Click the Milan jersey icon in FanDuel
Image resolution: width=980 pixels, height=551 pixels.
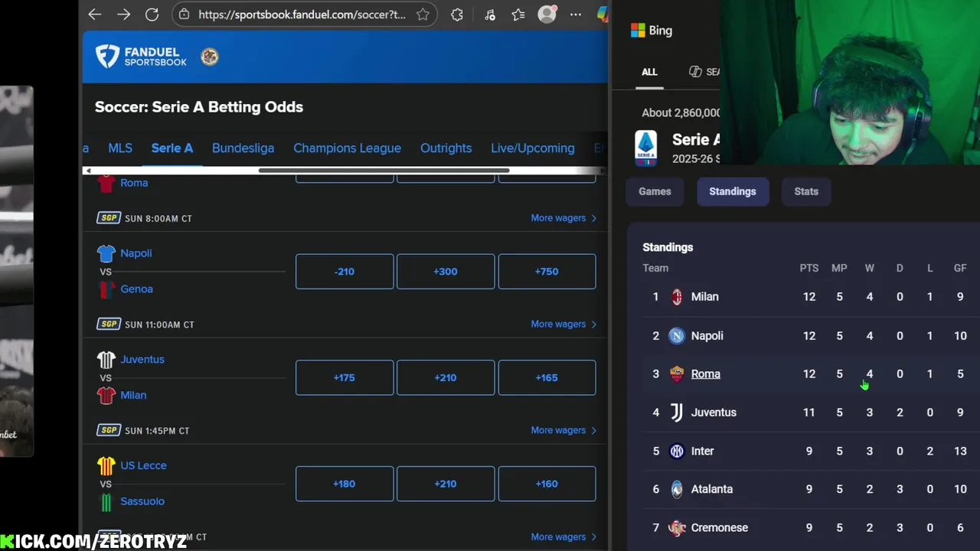pos(106,396)
